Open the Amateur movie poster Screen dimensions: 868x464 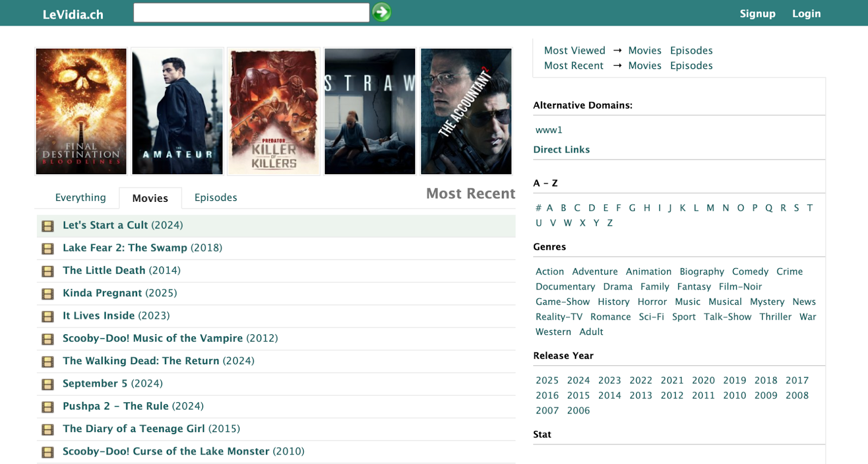(x=177, y=111)
